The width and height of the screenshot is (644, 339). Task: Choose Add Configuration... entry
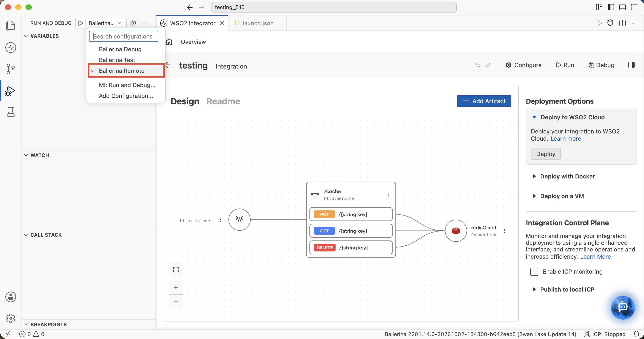click(x=126, y=96)
